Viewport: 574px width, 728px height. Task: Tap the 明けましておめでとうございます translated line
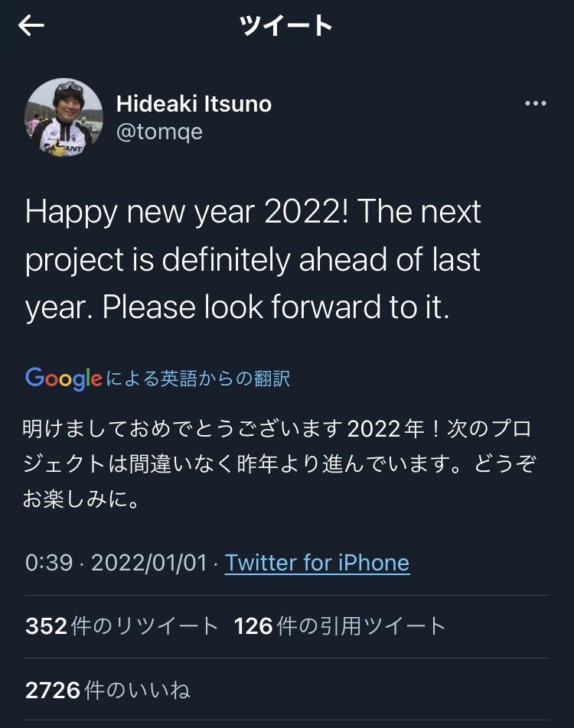(x=184, y=429)
